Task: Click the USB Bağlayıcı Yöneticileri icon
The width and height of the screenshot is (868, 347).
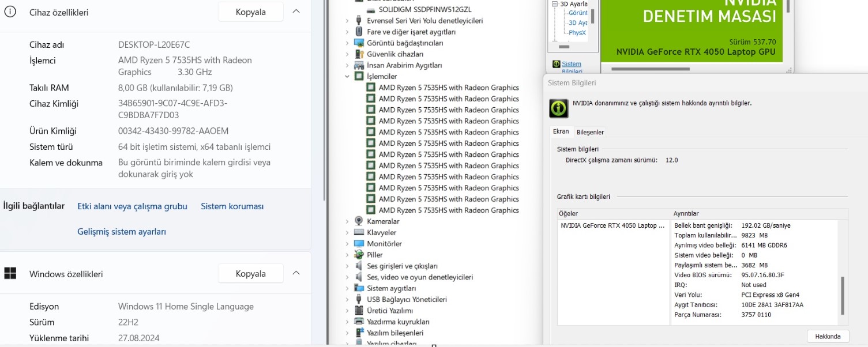Action: tap(359, 299)
